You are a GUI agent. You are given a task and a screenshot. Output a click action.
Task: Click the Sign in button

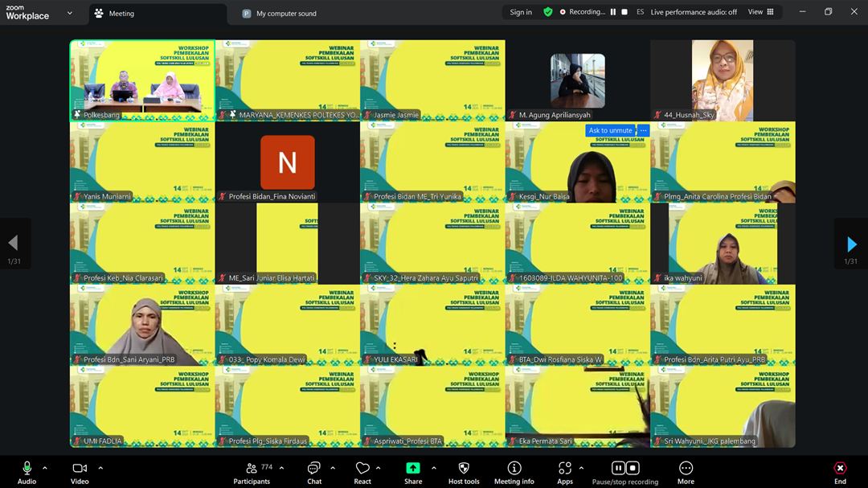pos(521,12)
